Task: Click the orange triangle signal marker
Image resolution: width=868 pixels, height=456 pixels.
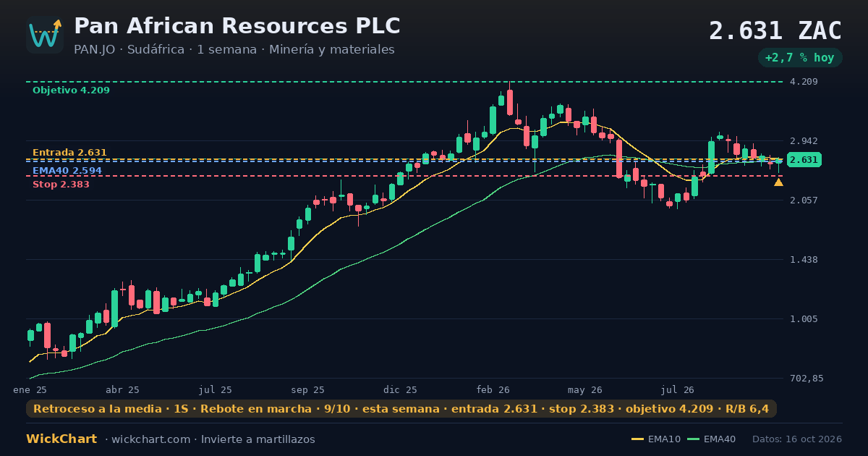Action: coord(778,182)
